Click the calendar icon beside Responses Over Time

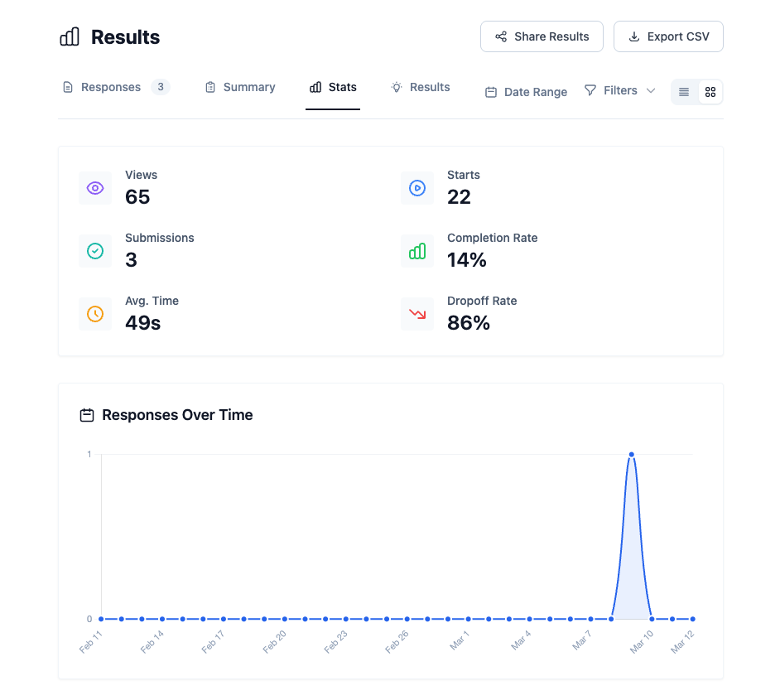pyautogui.click(x=87, y=415)
